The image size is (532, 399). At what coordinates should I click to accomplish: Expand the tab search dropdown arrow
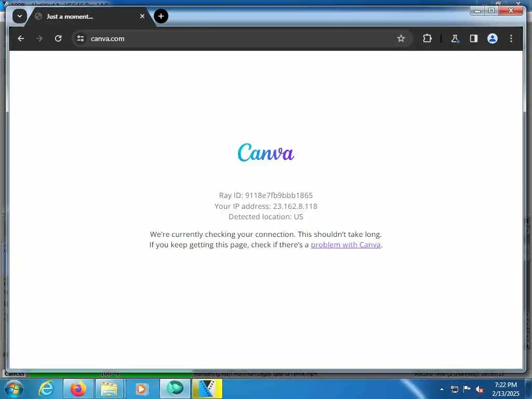(20, 16)
